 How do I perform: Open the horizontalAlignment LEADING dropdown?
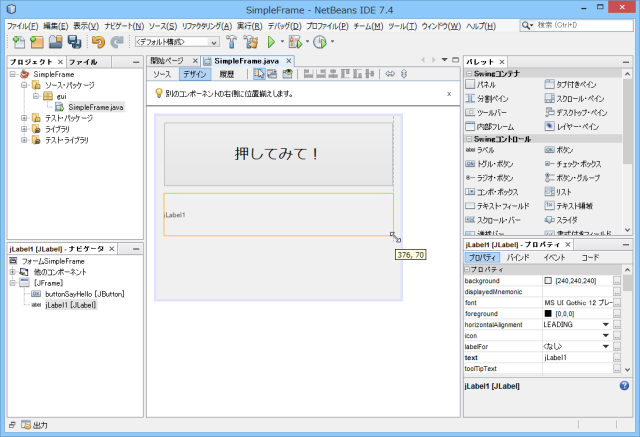pos(606,324)
